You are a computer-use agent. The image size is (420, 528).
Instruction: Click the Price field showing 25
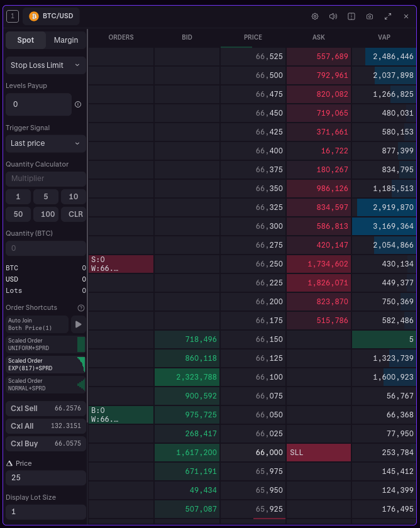(45, 478)
